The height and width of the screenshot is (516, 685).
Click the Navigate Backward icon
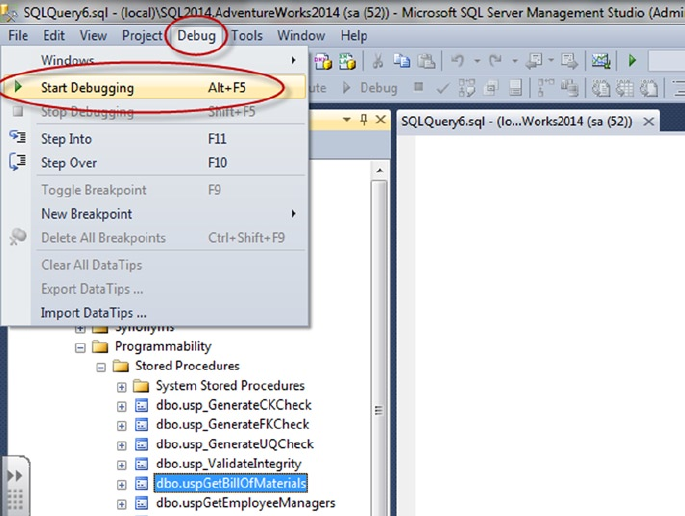coord(534,61)
